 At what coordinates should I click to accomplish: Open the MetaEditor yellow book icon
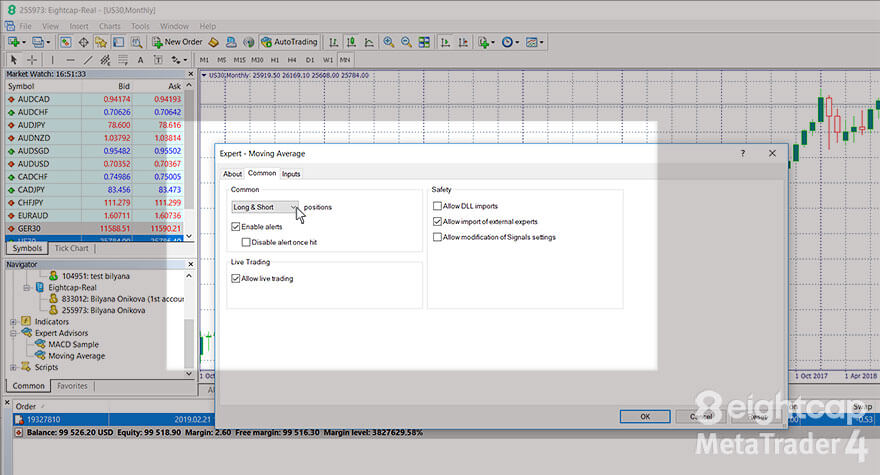213,42
